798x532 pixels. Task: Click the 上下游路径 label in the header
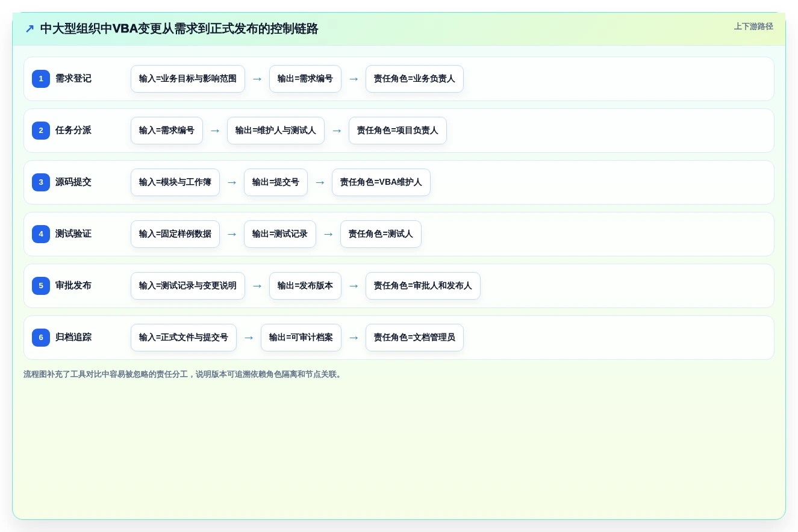[x=753, y=26]
